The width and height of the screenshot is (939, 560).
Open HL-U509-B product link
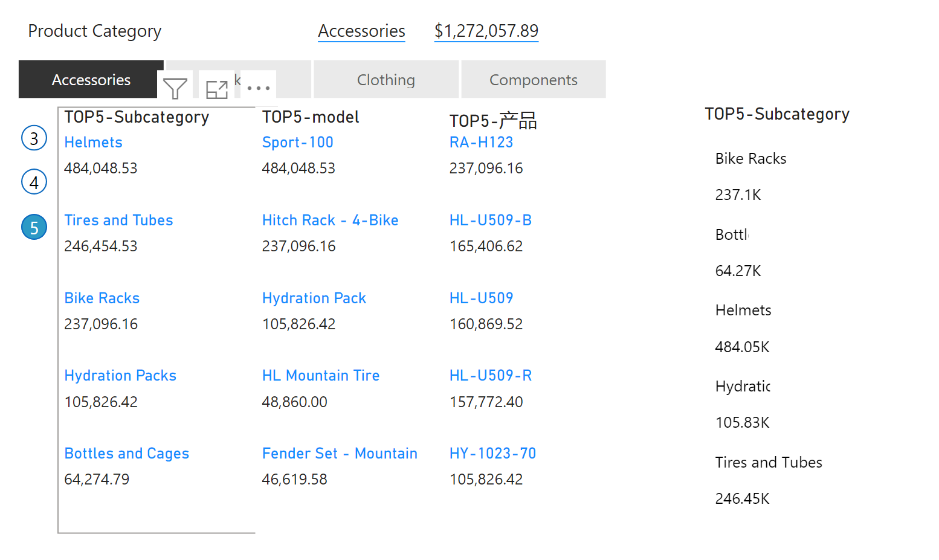pyautogui.click(x=490, y=220)
